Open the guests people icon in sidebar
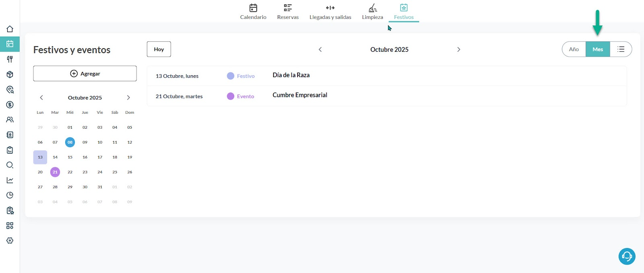Screen dimensions: 644x273 coord(10,119)
